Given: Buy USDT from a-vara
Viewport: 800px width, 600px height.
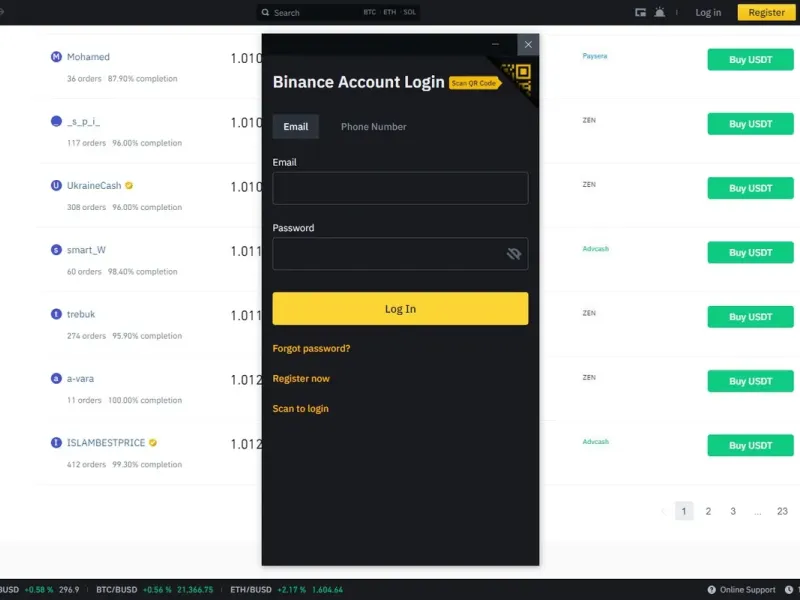Looking at the screenshot, I should click(751, 381).
